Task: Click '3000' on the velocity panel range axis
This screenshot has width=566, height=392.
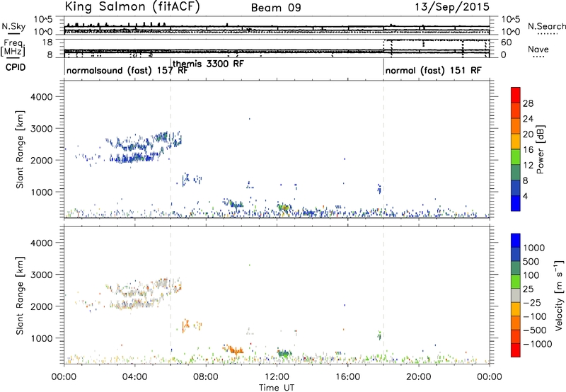Action: (x=42, y=275)
